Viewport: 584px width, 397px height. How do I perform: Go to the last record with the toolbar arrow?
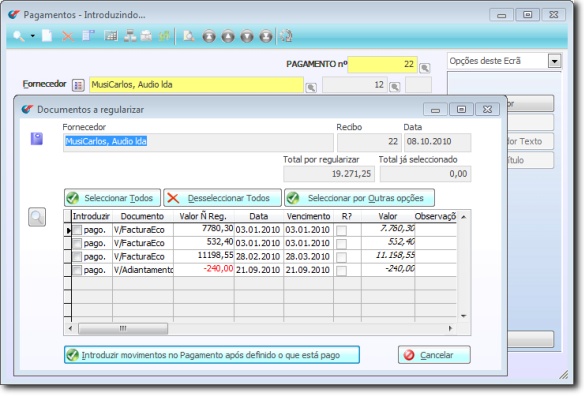[x=266, y=36]
